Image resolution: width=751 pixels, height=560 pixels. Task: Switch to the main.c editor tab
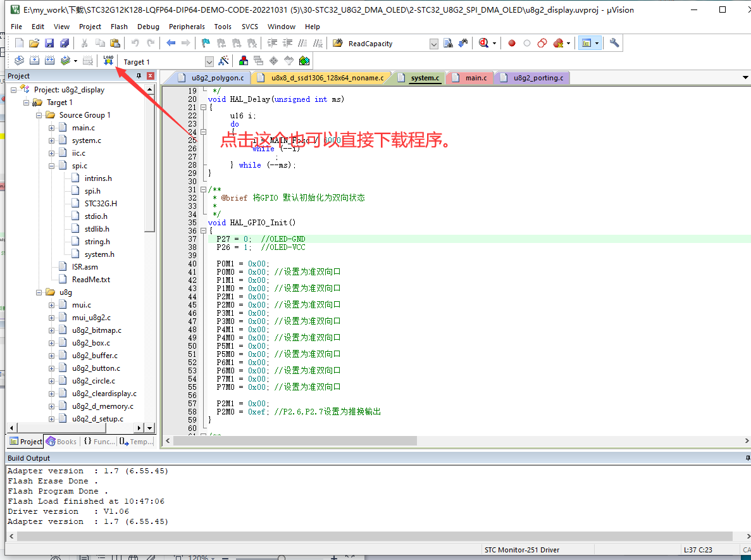pyautogui.click(x=476, y=78)
